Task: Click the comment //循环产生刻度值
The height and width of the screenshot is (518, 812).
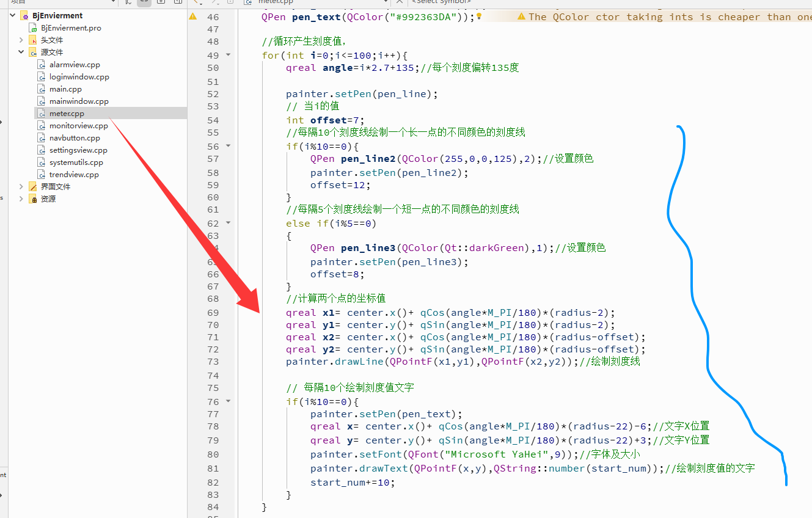Action: pyautogui.click(x=304, y=42)
